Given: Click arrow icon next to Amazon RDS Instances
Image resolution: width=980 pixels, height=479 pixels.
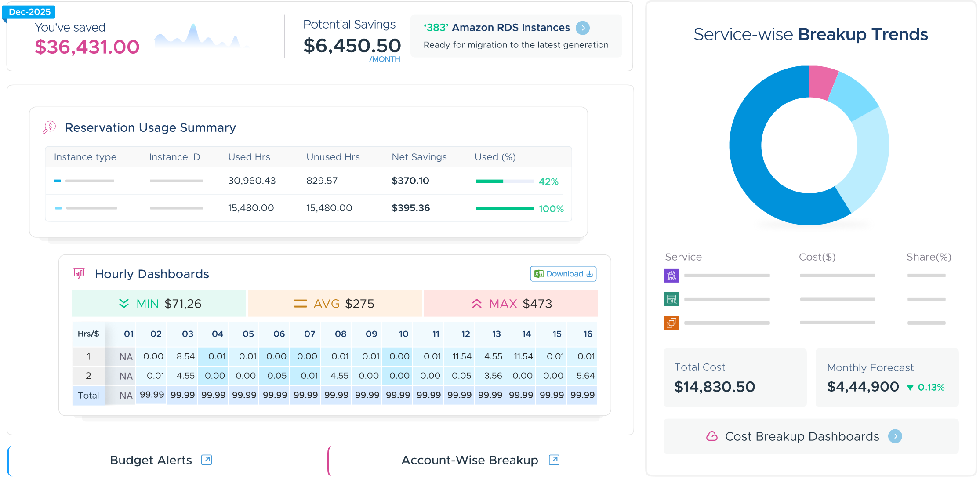Looking at the screenshot, I should click(583, 28).
